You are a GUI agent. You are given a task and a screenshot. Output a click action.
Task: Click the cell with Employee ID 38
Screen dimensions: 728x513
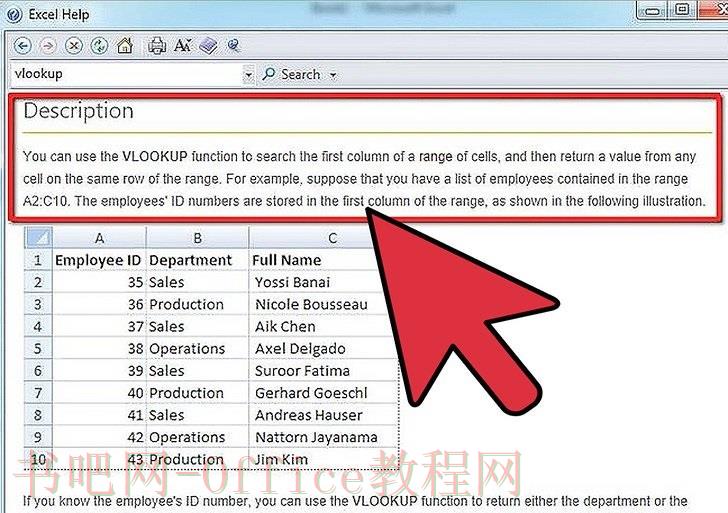[99, 349]
